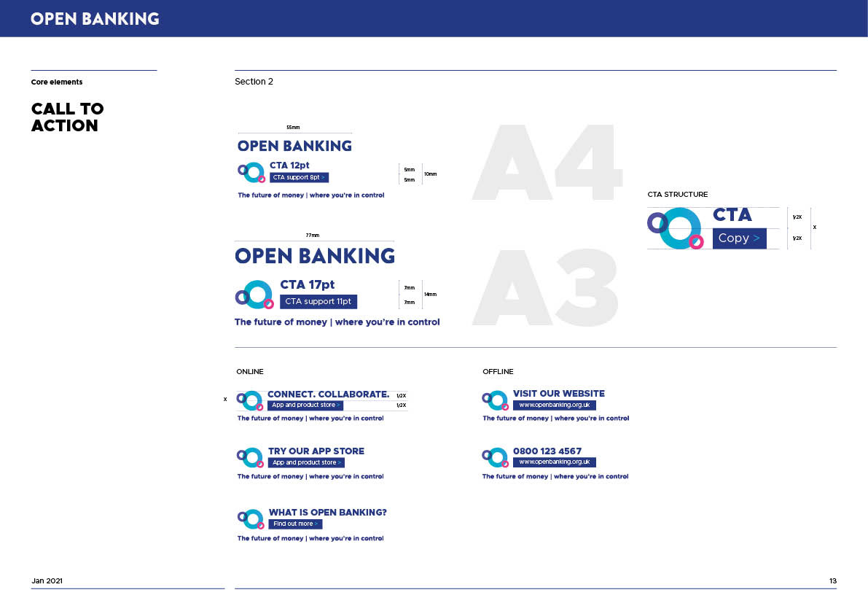Click the large circles icon in CTA STRUCTURE
Screen dimensions: 868x614
(x=676, y=228)
